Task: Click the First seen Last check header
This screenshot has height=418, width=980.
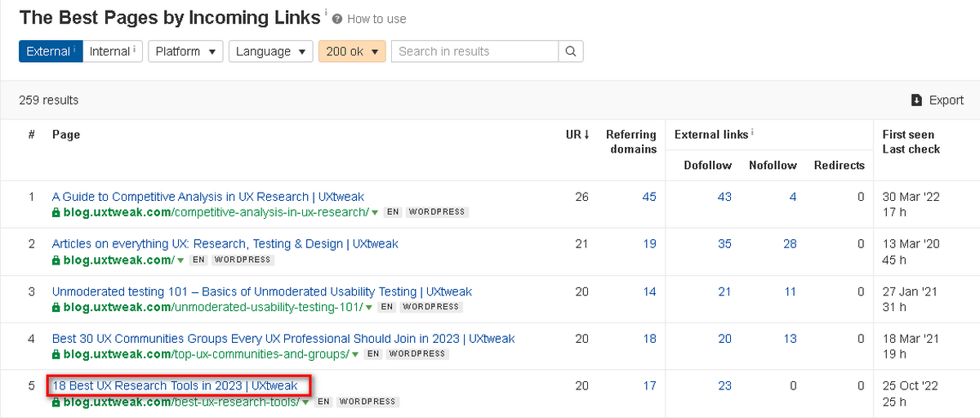Action: coord(911,142)
